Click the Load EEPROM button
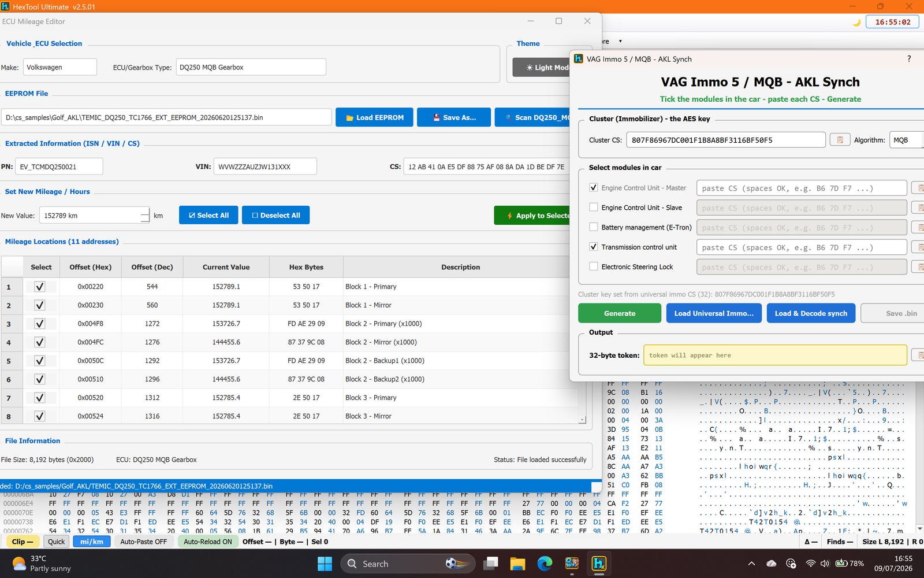The height and width of the screenshot is (578, 924). click(374, 117)
